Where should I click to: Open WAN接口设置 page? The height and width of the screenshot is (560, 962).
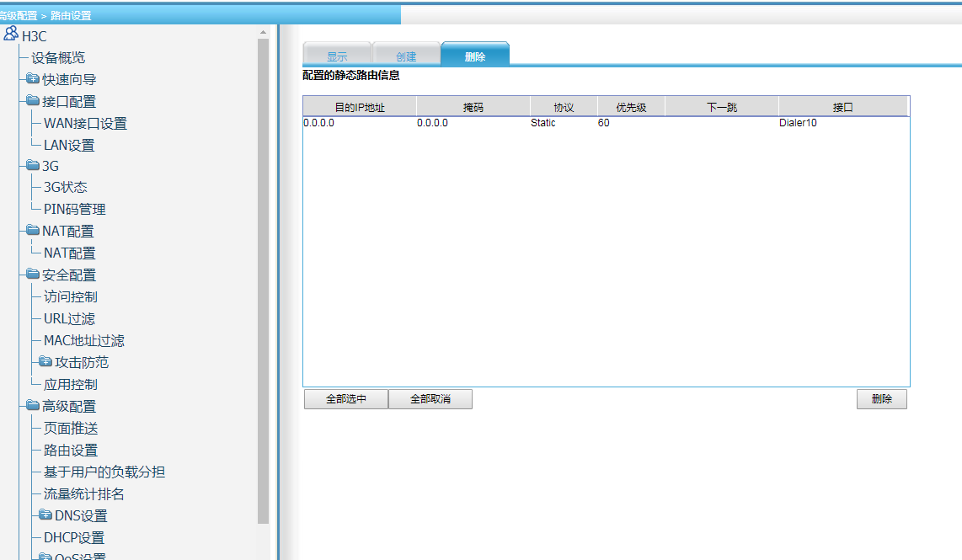[85, 123]
